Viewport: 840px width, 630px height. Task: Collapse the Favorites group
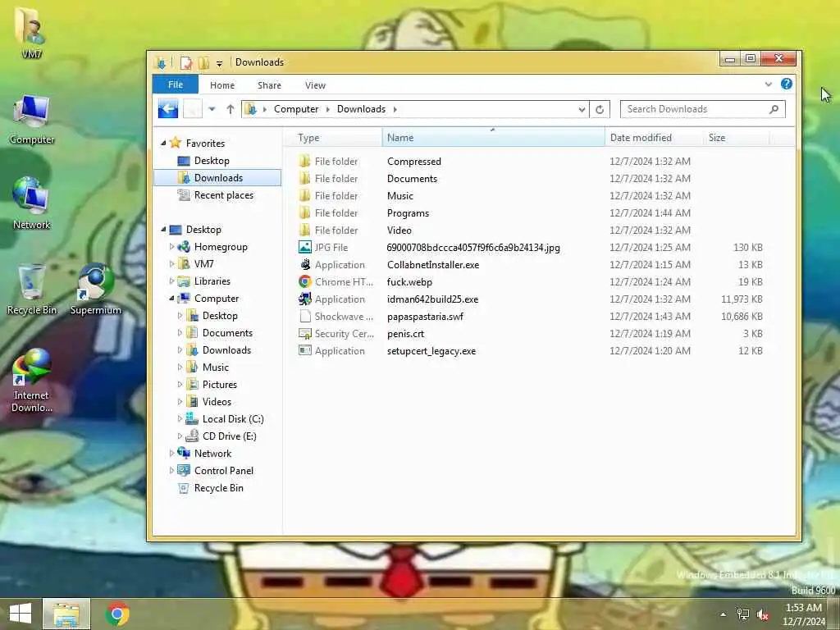click(x=163, y=144)
